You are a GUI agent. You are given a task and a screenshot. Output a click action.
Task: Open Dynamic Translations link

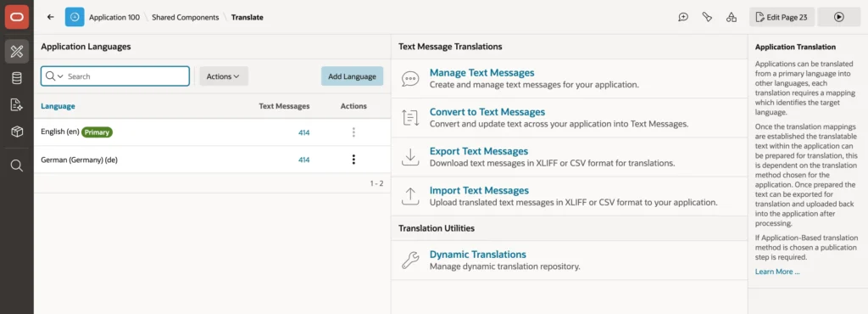(478, 255)
